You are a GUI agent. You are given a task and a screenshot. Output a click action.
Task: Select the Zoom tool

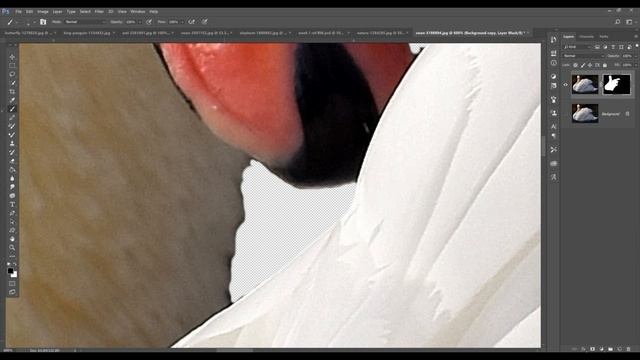tap(12, 248)
